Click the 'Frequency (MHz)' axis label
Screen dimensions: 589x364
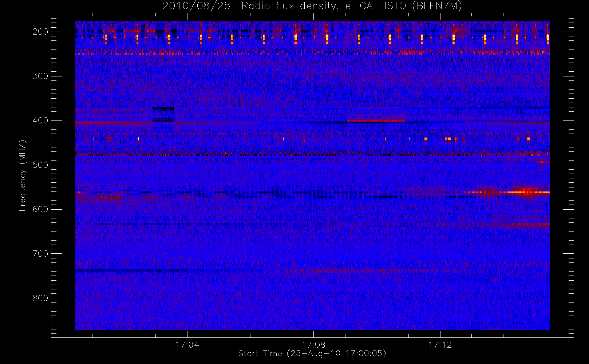click(x=23, y=175)
